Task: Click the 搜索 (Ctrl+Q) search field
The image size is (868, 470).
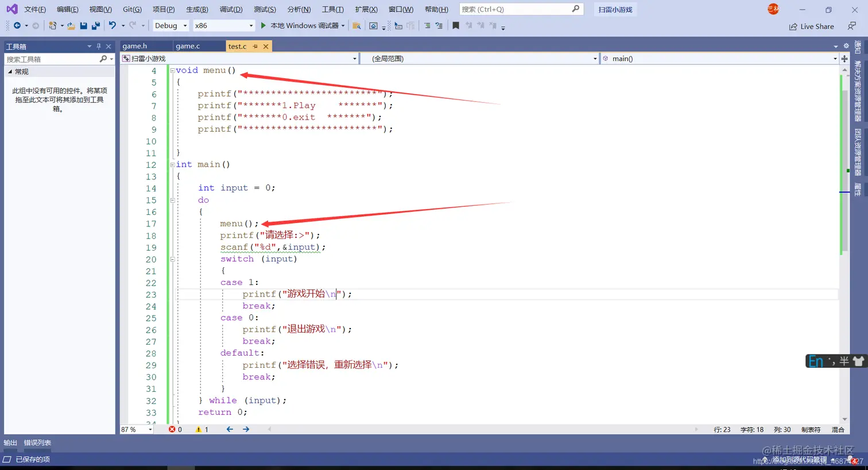Action: [x=521, y=9]
